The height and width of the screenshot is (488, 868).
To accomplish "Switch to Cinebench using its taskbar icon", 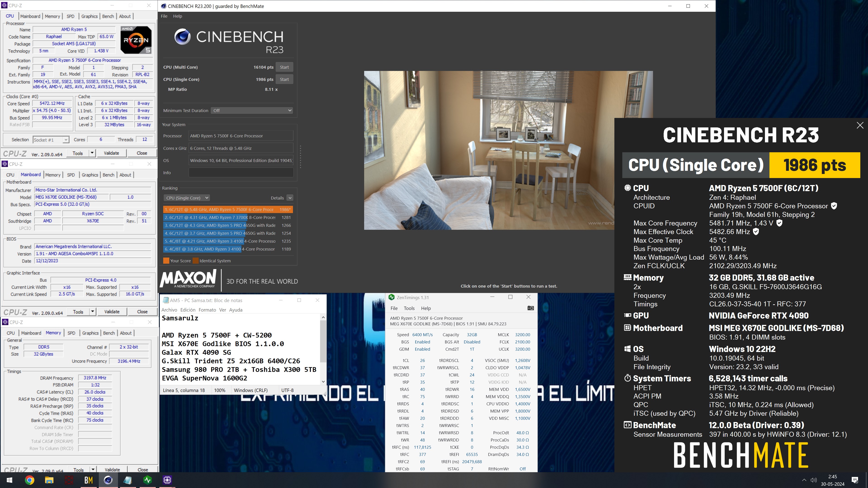I will pyautogui.click(x=108, y=480).
